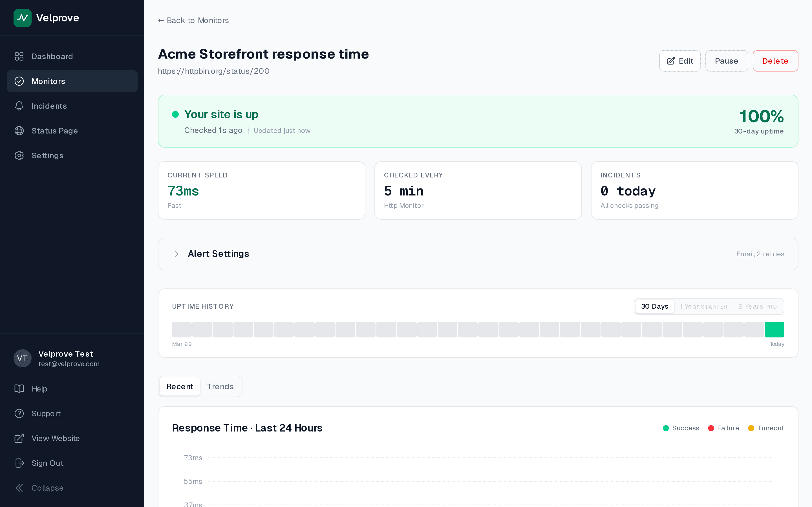Image resolution: width=812 pixels, height=507 pixels.
Task: Click the Sign Out icon
Action: tap(19, 463)
